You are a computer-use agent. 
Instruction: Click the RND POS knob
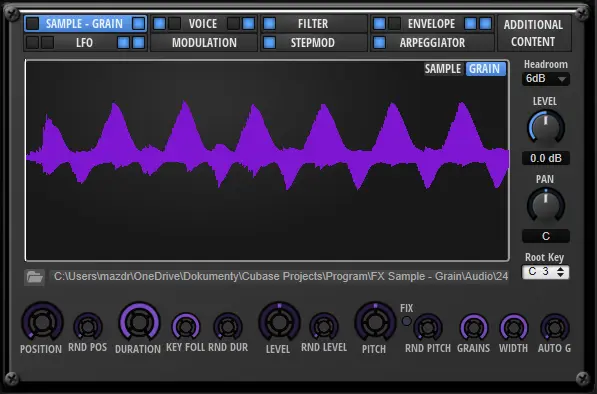pyautogui.click(x=88, y=326)
